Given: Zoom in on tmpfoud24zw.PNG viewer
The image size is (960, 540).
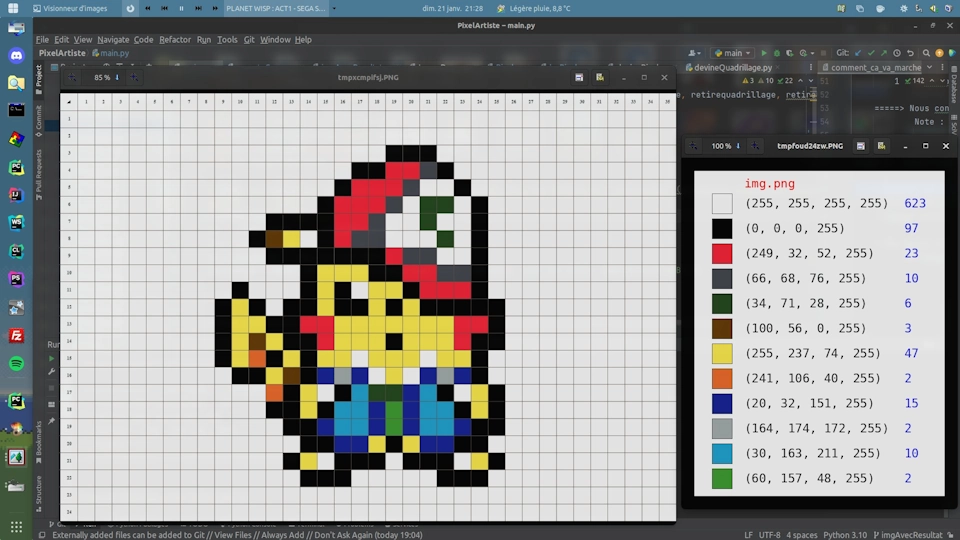Looking at the screenshot, I should pos(755,146).
